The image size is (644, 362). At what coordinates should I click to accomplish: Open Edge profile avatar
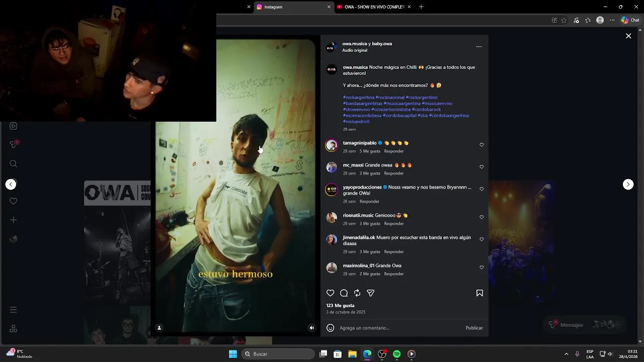tap(600, 20)
